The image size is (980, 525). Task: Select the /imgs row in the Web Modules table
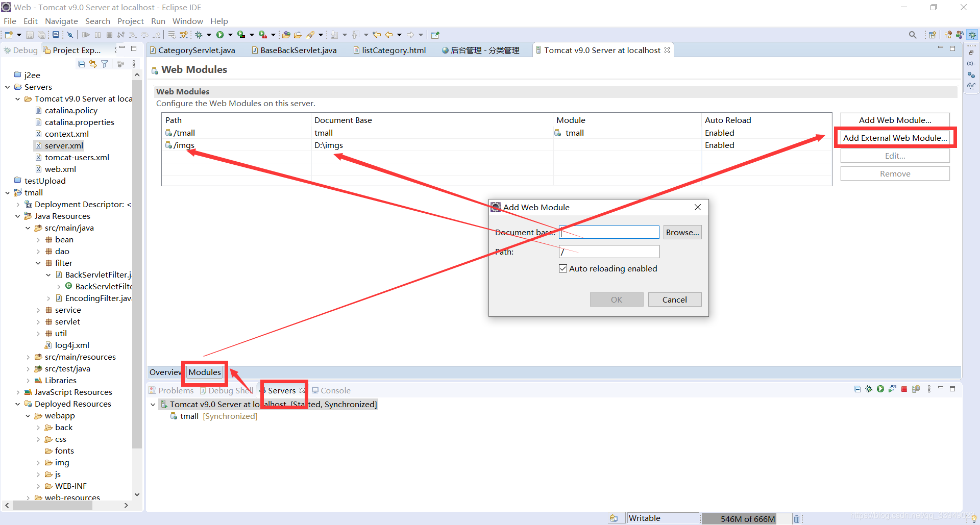click(496, 145)
